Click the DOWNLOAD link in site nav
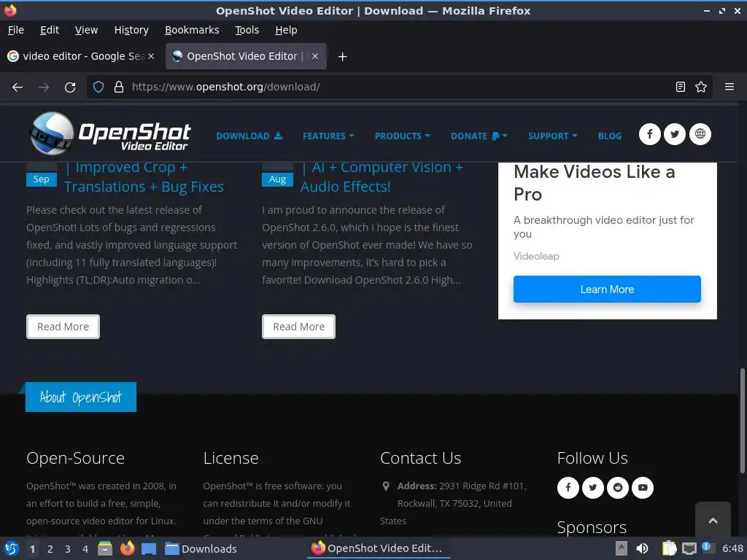Screen dimensions: 747x560 click(x=249, y=136)
